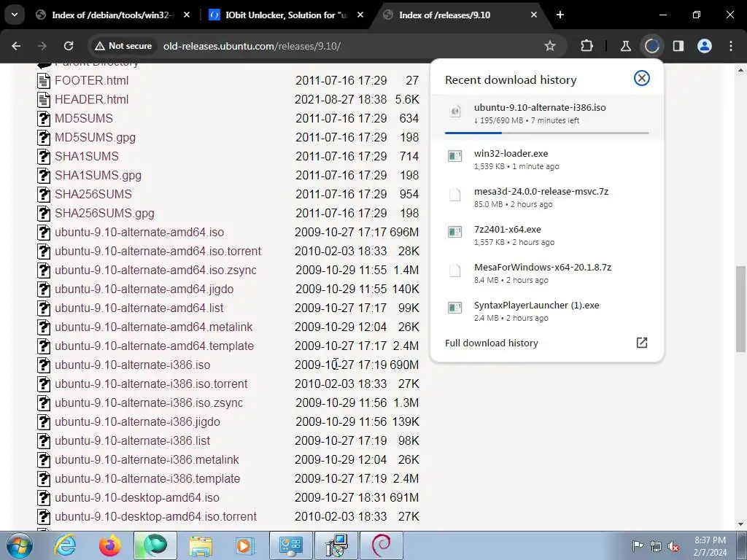This screenshot has width=747, height=560.
Task: Open Windows Media Player in taskbar
Action: pos(245,545)
